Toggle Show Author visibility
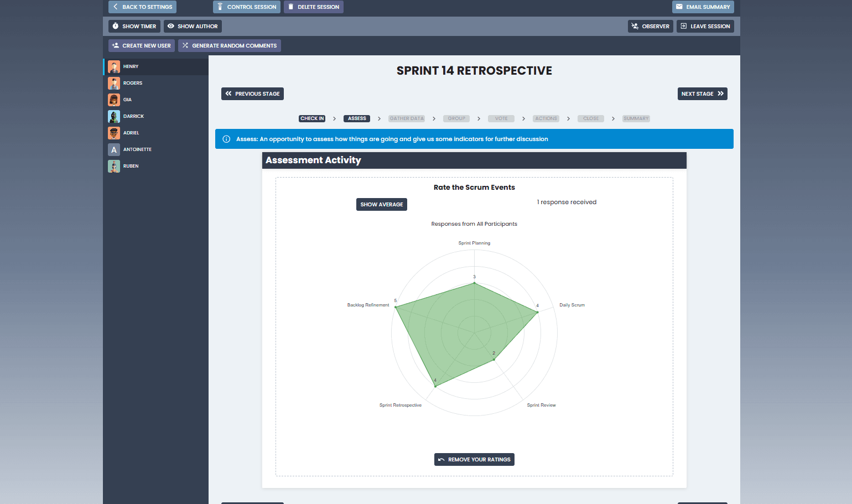The image size is (852, 504). tap(193, 27)
